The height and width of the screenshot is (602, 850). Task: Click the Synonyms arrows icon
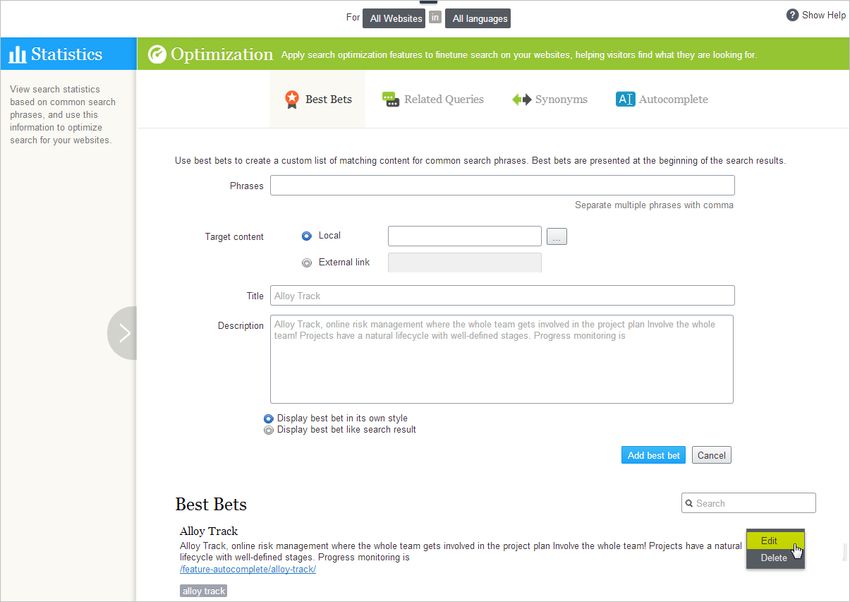521,99
